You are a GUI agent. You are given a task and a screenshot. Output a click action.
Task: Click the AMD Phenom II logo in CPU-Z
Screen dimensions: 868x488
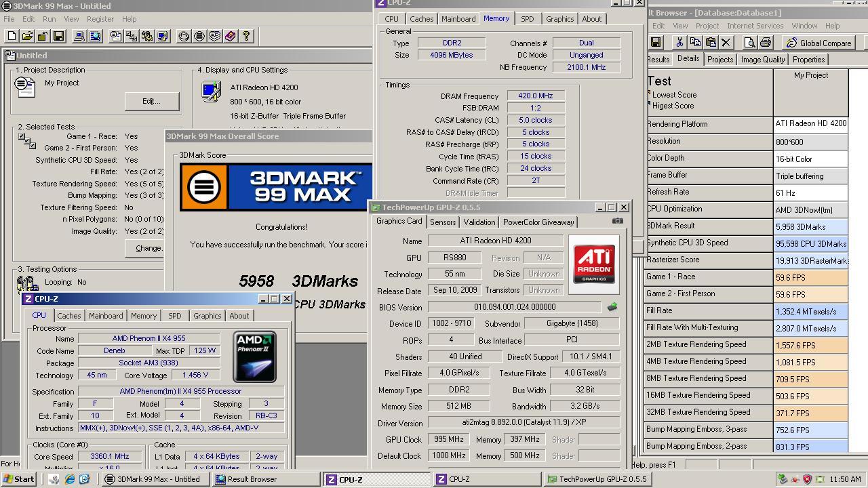click(x=254, y=357)
